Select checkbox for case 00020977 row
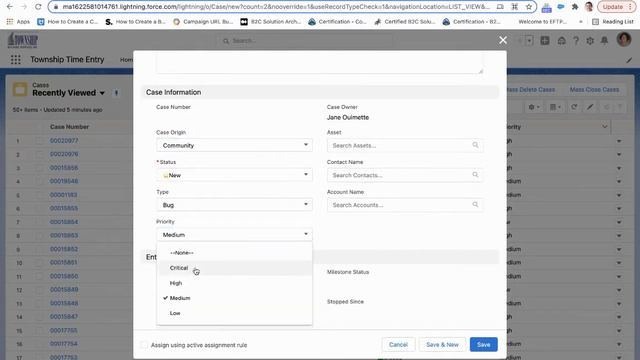Screen dimensions: 640x360 tap(39, 141)
